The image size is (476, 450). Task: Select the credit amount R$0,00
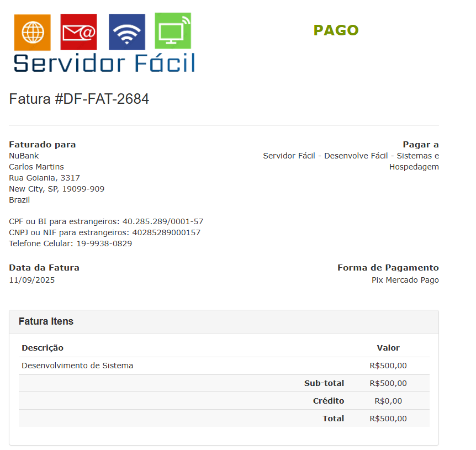point(388,401)
